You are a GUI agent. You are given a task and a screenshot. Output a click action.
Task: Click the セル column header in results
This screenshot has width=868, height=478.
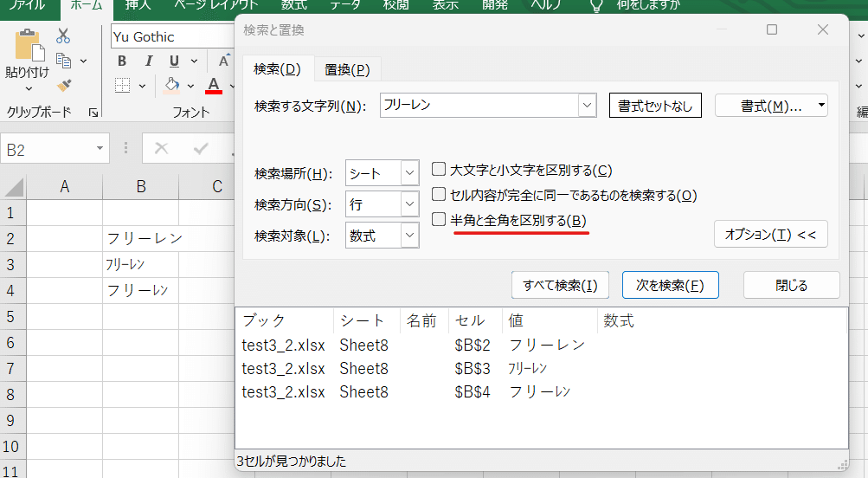click(475, 320)
